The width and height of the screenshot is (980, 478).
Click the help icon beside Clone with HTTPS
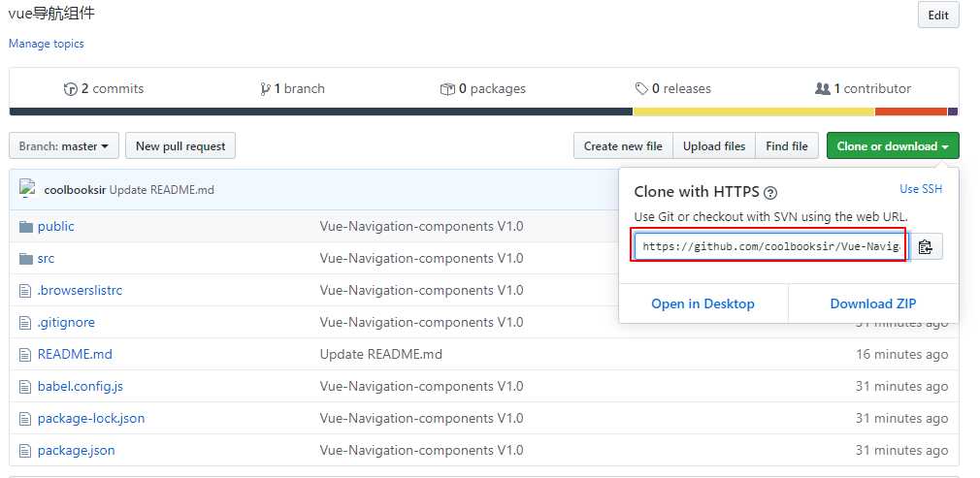770,193
